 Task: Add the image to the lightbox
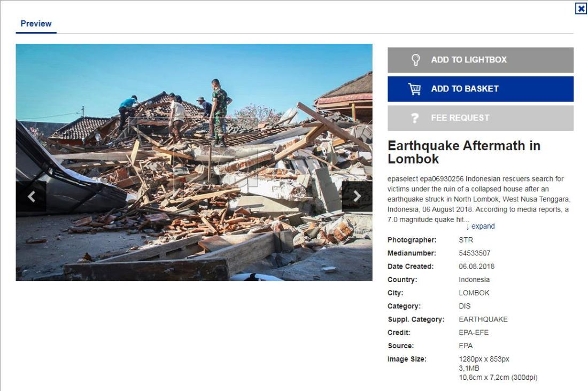click(481, 60)
